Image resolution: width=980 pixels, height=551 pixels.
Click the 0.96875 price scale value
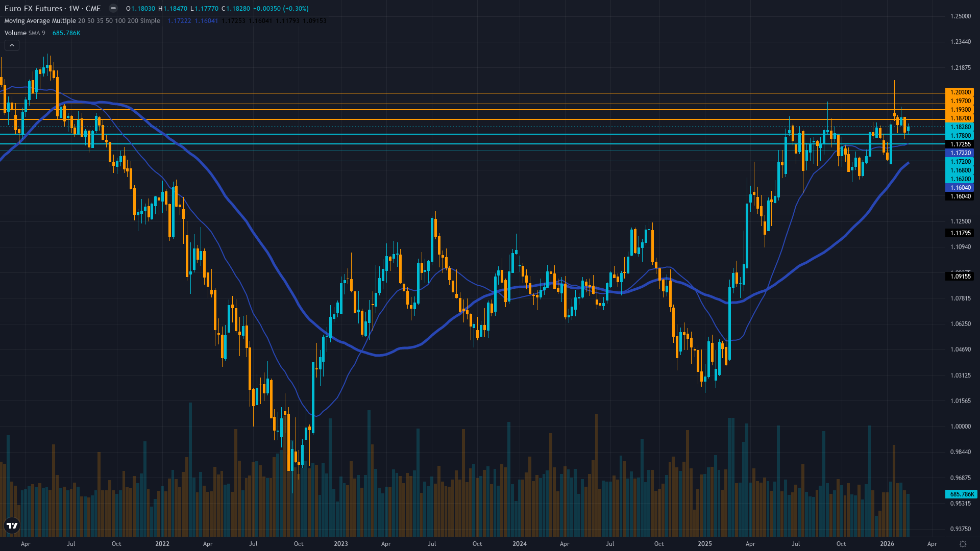click(x=961, y=478)
